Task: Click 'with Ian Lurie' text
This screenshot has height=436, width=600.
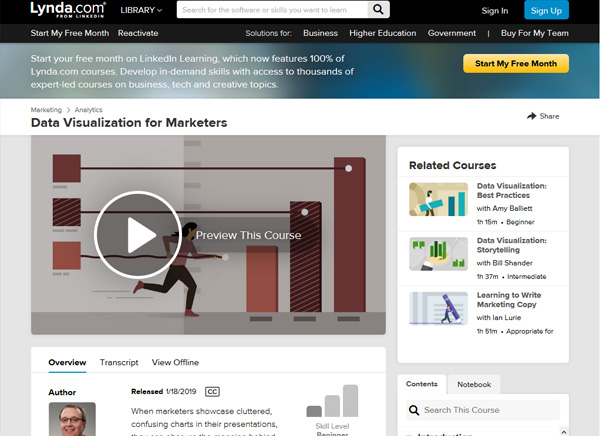Action: (x=499, y=318)
